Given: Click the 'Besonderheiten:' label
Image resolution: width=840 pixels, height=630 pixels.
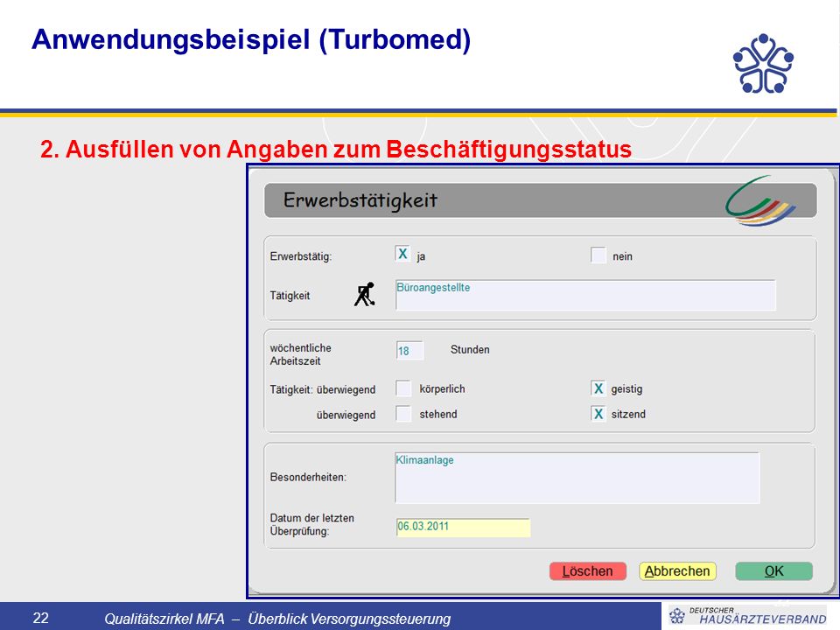Looking at the screenshot, I should pos(308,477).
